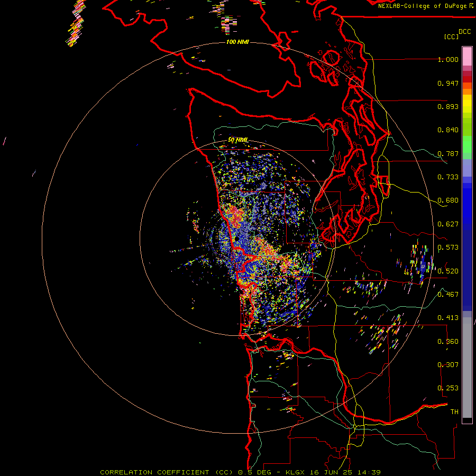Click the 0.413 scale label
Image resolution: width=476 pixels, height=476 pixels.
448,318
